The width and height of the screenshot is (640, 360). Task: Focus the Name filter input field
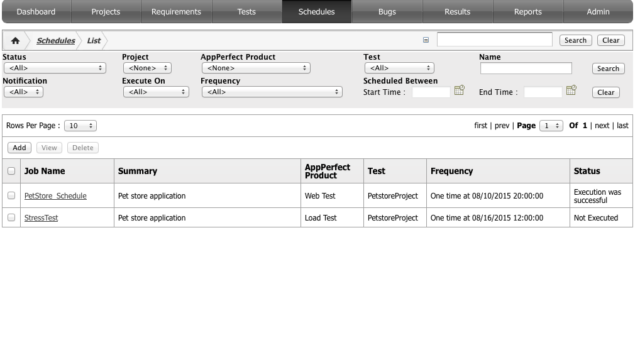coord(526,68)
